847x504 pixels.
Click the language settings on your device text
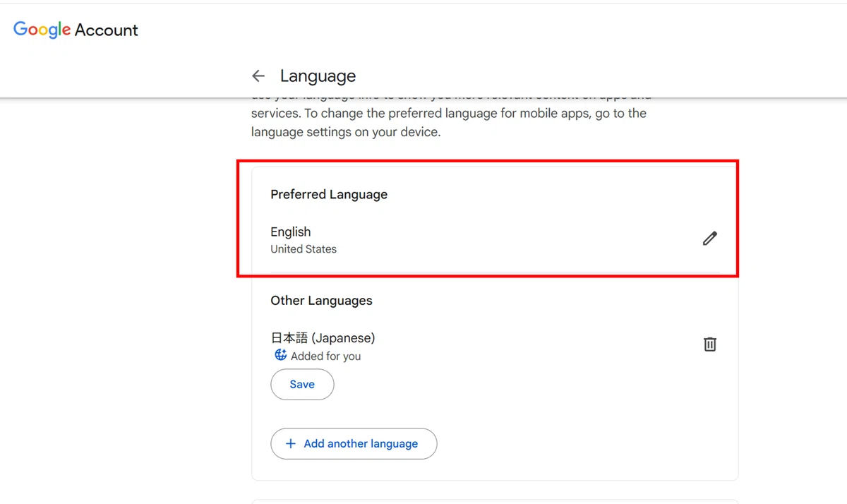point(346,132)
